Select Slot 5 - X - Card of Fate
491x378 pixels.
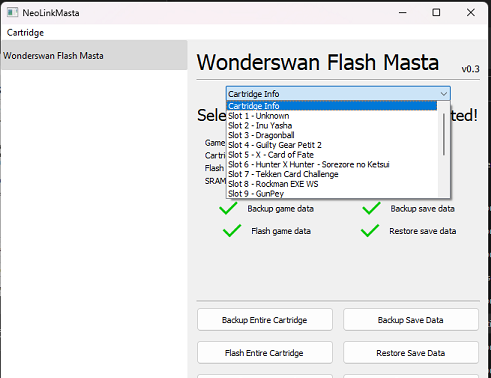332,155
